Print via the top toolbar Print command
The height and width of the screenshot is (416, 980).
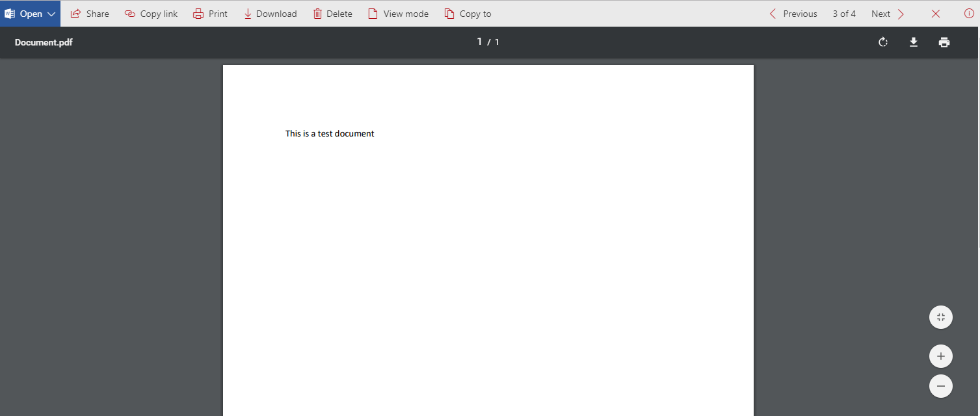tap(210, 14)
